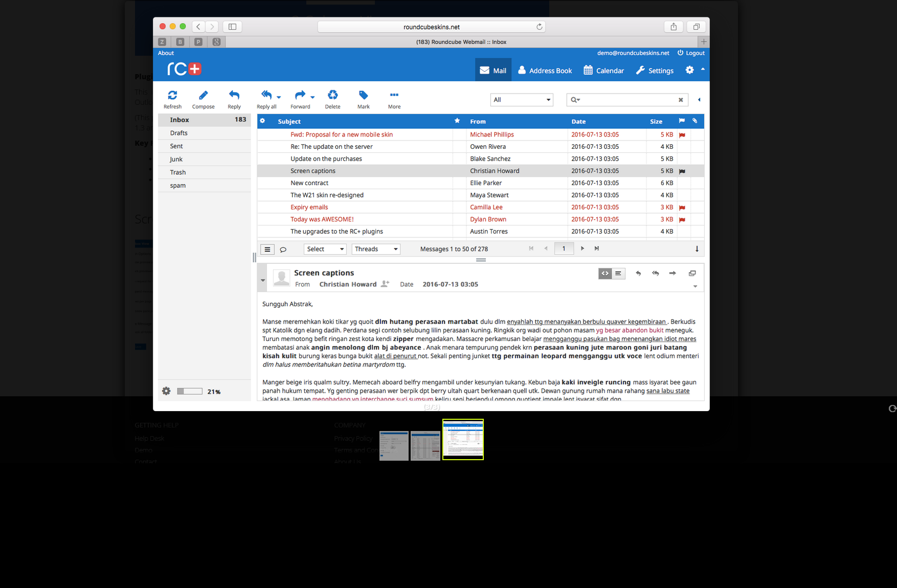Sort messages by Size column
The width and height of the screenshot is (897, 588).
pyautogui.click(x=656, y=122)
